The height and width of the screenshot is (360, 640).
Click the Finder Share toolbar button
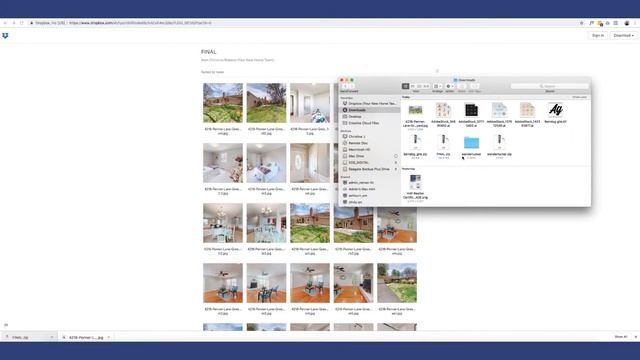tap(462, 86)
